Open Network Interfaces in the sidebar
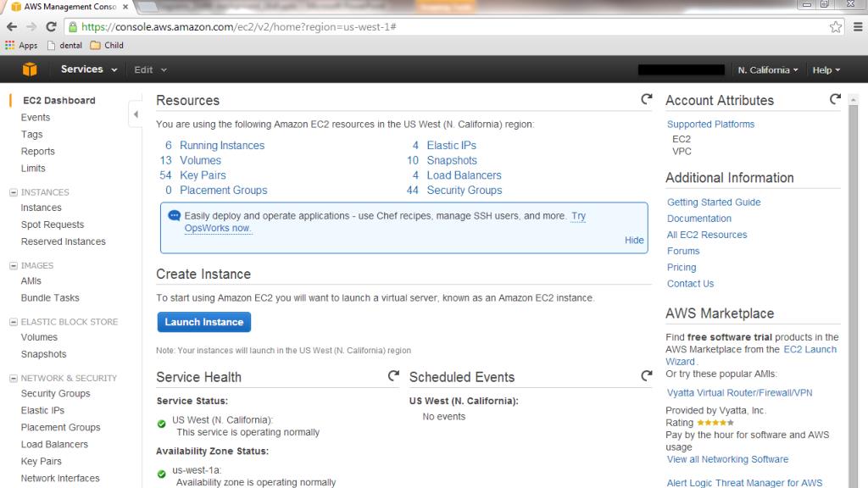Viewport: 868px width, 488px height. pos(60,478)
